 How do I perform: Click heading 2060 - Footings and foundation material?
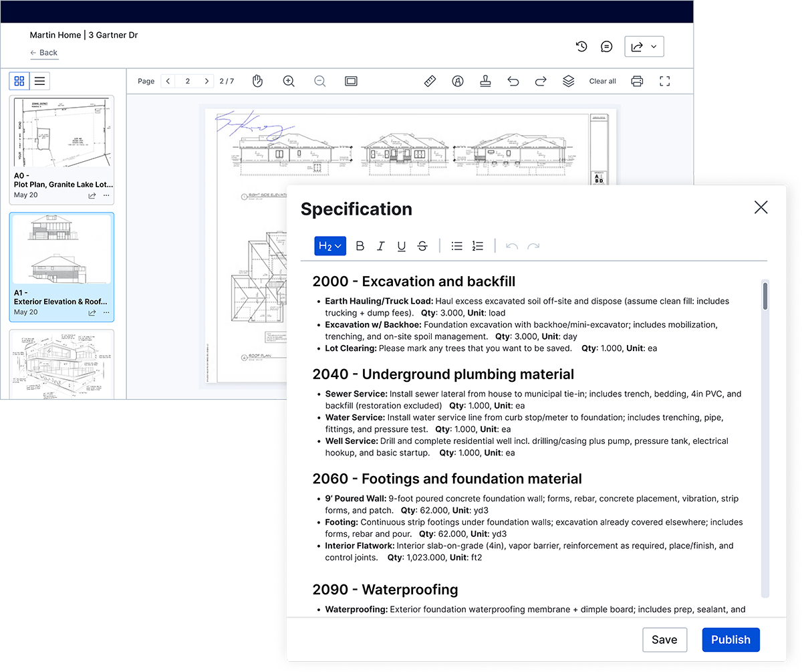coord(447,479)
